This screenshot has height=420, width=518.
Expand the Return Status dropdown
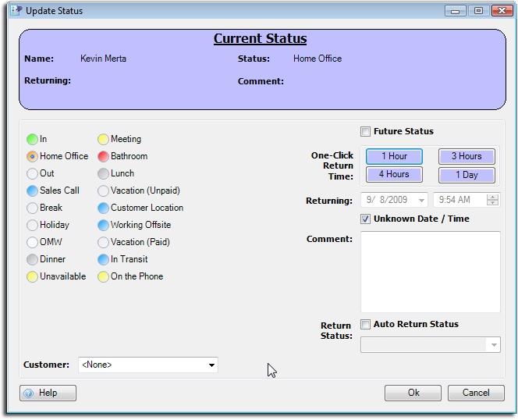click(x=493, y=345)
